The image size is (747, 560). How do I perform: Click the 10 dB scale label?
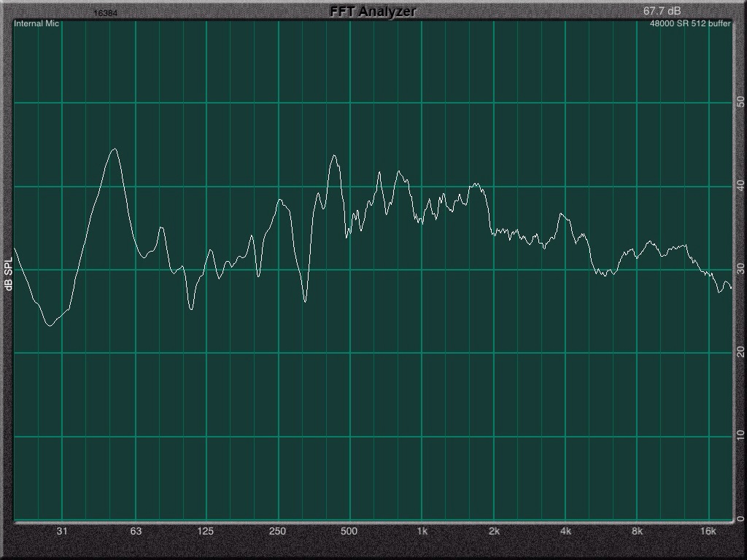coord(740,436)
